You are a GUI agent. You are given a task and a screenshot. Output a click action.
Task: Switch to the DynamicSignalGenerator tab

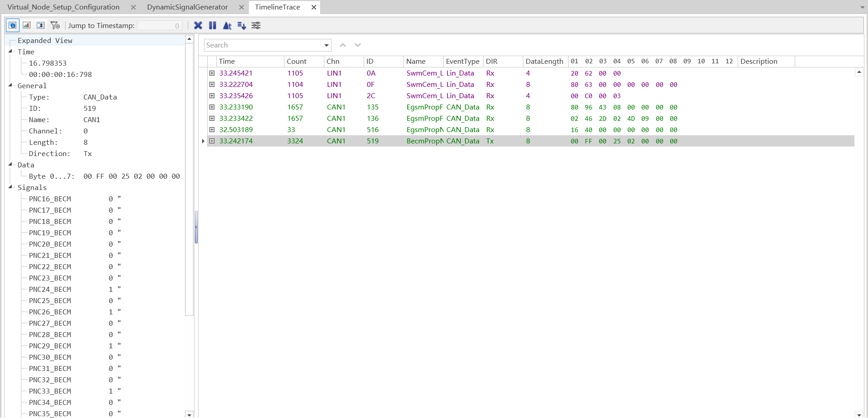pos(187,7)
